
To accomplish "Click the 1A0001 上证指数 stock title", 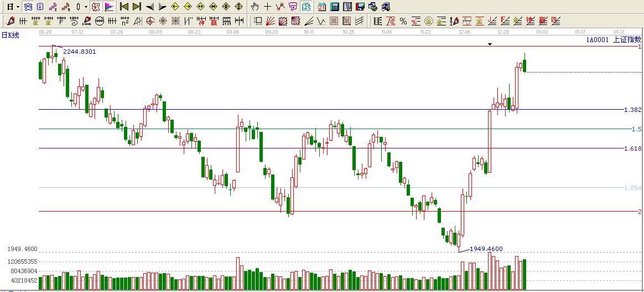I will pos(613,40).
